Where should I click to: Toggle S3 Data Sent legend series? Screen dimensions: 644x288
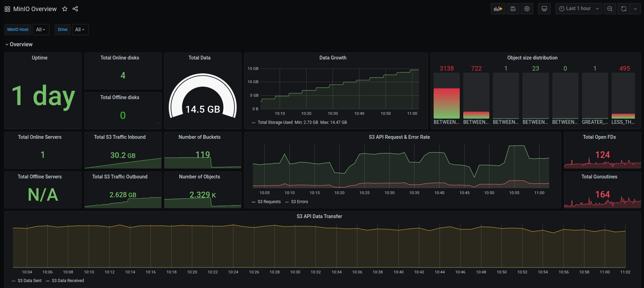pos(29,281)
